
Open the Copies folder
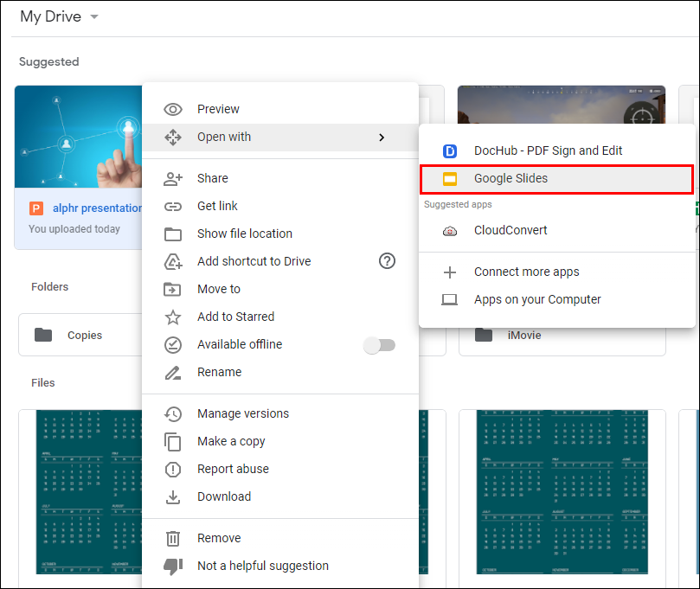point(84,335)
